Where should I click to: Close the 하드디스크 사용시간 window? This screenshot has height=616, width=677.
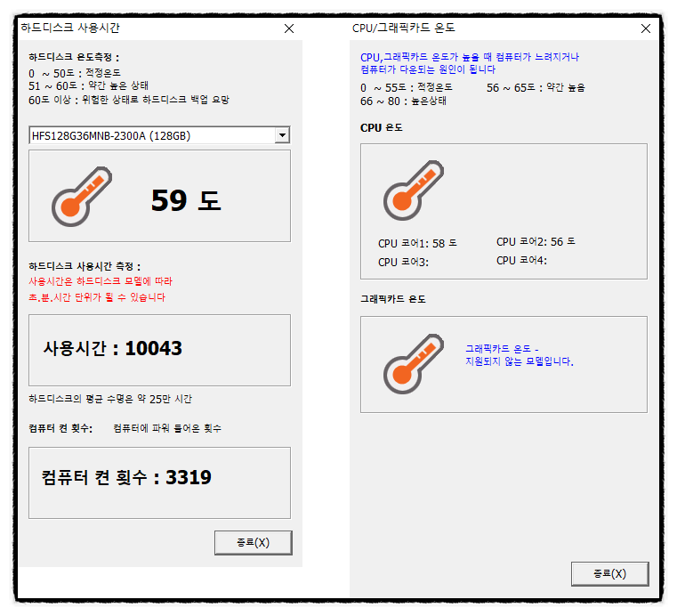289,28
